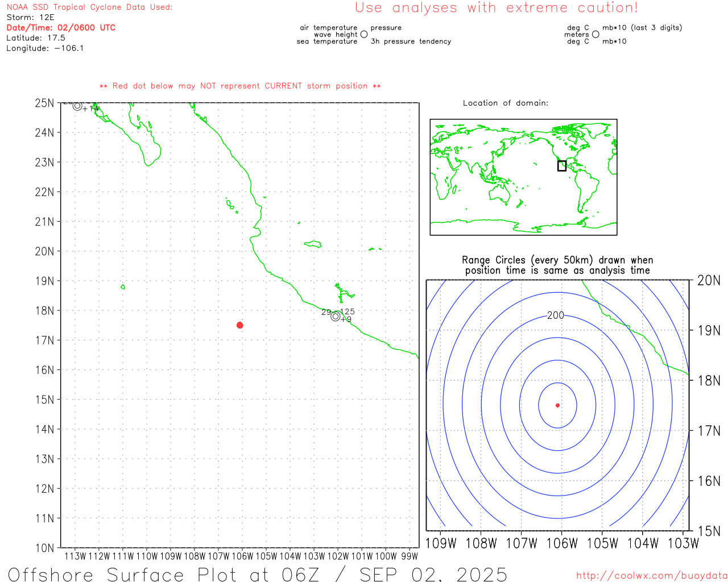The height and width of the screenshot is (582, 728).
Task: Click the world map domain thumbnail
Action: click(523, 177)
